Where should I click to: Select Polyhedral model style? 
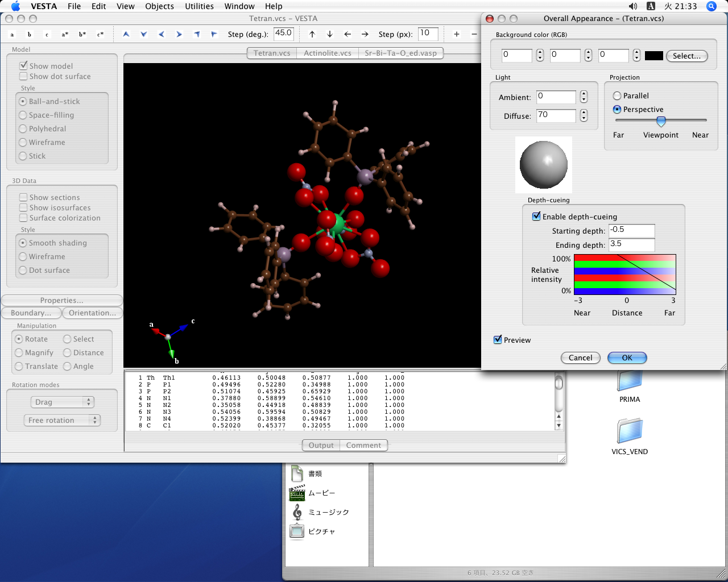pyautogui.click(x=23, y=128)
